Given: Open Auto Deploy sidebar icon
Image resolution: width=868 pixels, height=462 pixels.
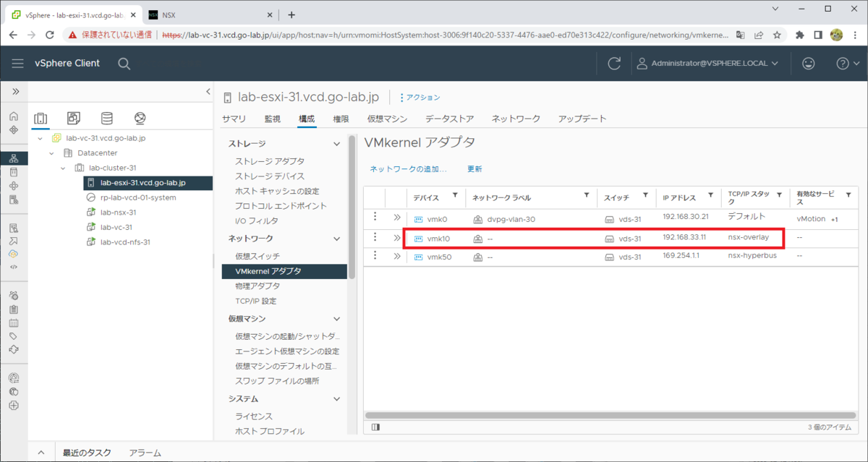Looking at the screenshot, I should click(x=14, y=241).
